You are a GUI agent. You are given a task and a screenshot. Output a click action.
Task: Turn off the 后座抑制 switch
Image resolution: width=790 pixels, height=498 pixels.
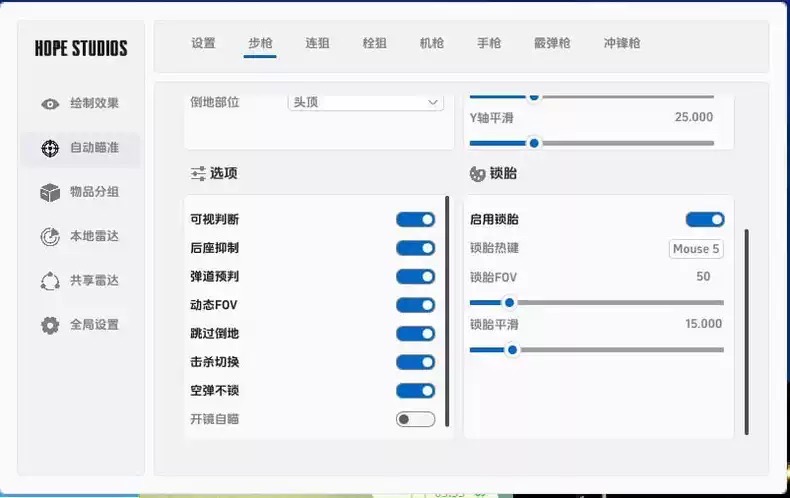pos(415,248)
